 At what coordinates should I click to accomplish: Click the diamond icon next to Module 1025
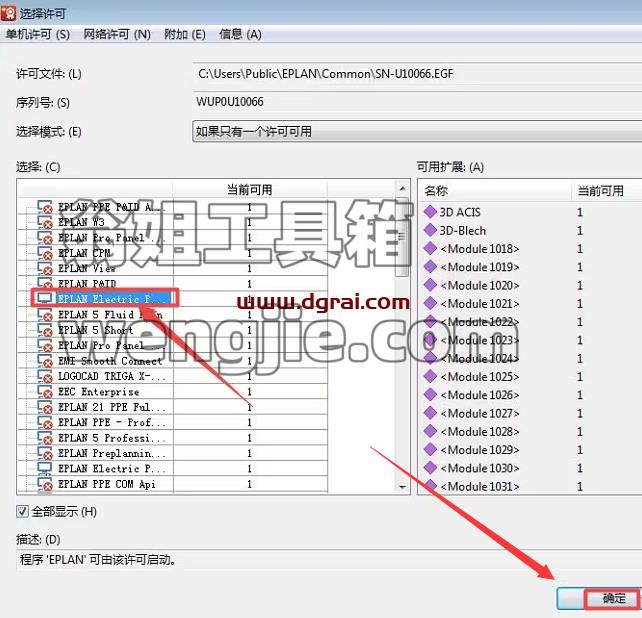point(430,376)
